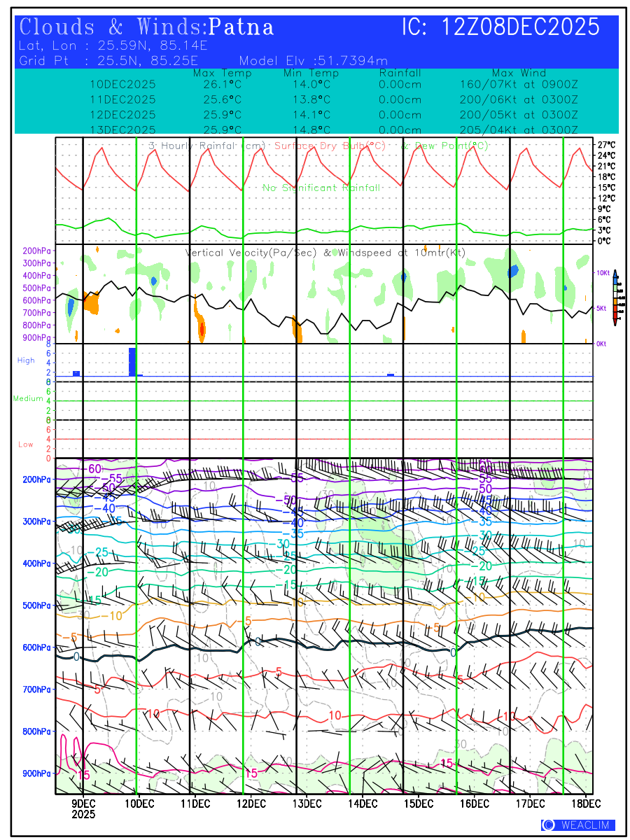Click the Clouds & Winds:Patna title
This screenshot has width=630, height=840.
tap(146, 27)
